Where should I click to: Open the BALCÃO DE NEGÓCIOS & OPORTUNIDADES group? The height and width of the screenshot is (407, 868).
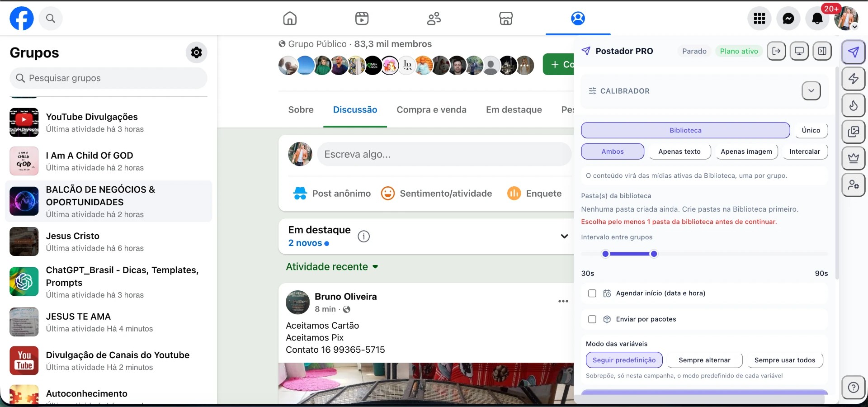[x=108, y=202]
